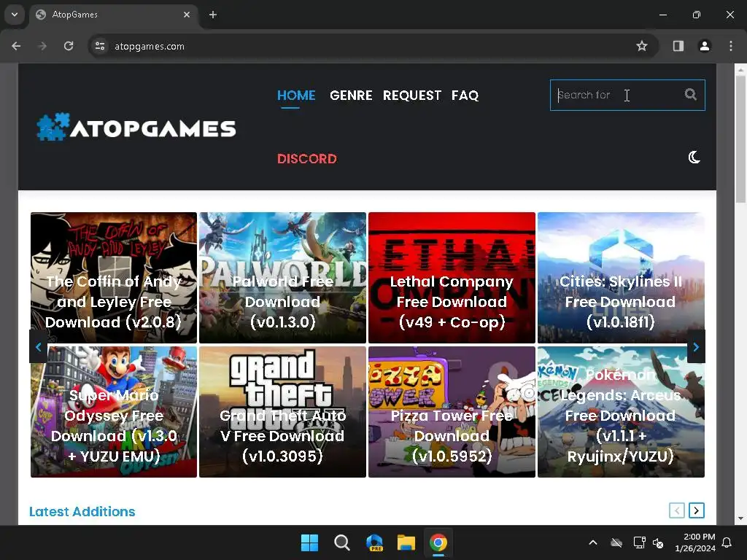Open Chrome three-dot menu
Image resolution: width=747 pixels, height=560 pixels.
[x=731, y=46]
